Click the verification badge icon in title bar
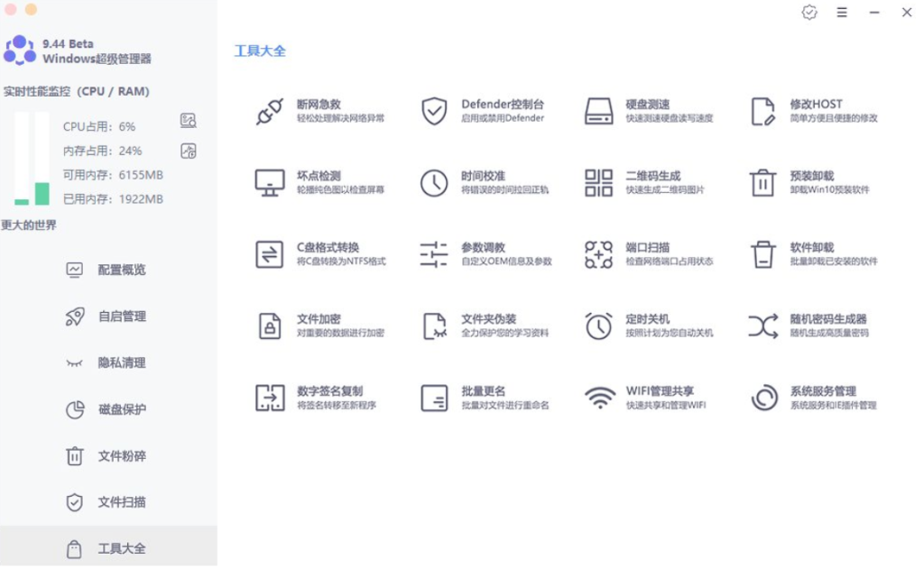This screenshot has height=569, width=924. click(809, 13)
